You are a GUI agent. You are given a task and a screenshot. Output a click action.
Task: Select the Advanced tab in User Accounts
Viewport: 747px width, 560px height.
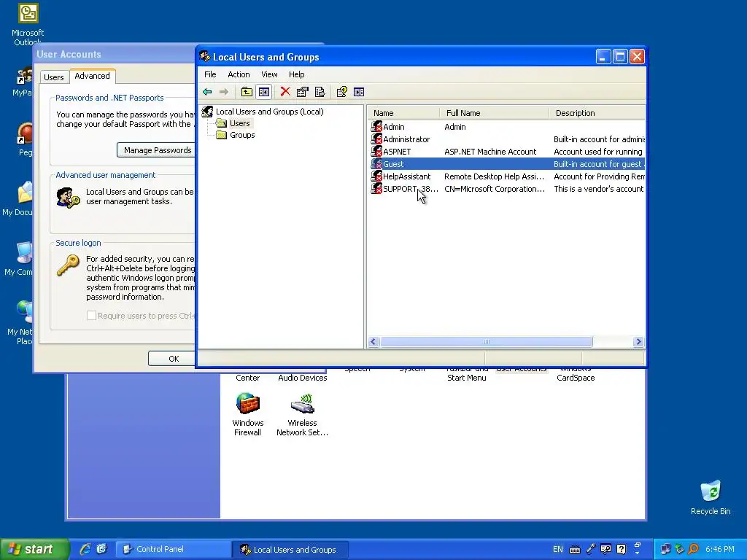(92, 76)
